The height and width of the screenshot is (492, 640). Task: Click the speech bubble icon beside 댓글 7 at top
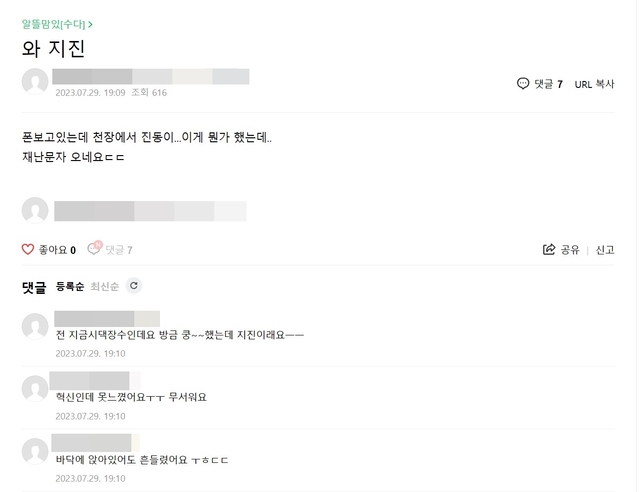(x=522, y=84)
